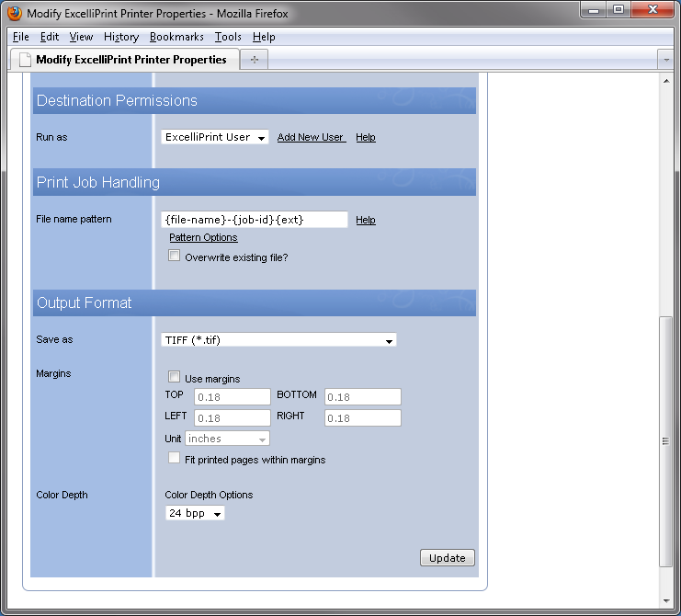Open the Color Depth 24 bpp dropdown
Viewport: 681px width, 616px height.
pos(195,513)
